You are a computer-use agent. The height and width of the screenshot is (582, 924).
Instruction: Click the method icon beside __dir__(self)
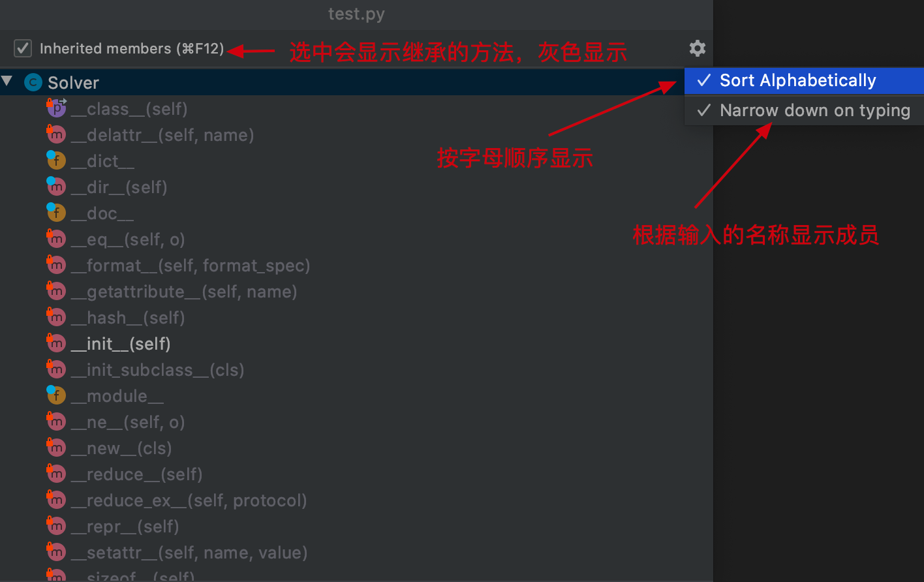coord(57,187)
